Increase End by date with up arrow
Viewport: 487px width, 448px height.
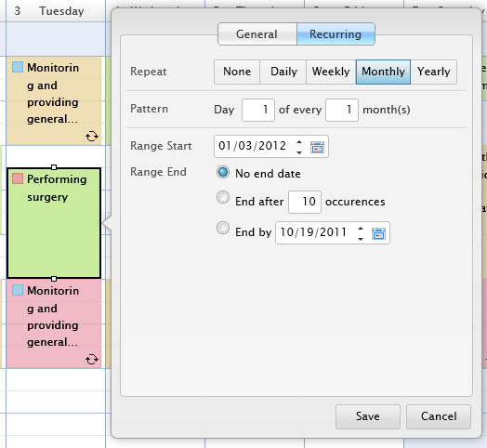[x=361, y=229]
